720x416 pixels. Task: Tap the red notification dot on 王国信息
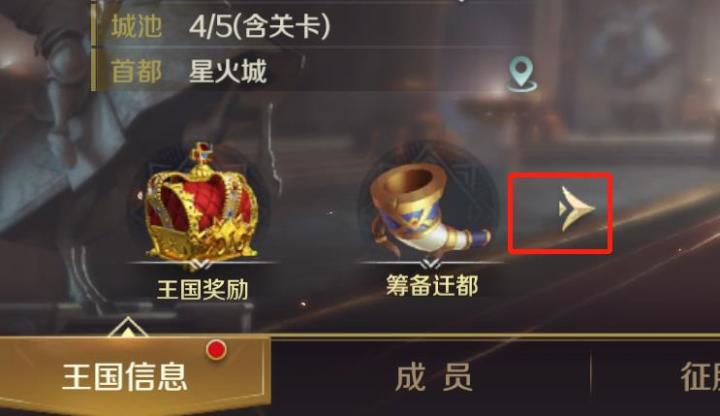[216, 350]
